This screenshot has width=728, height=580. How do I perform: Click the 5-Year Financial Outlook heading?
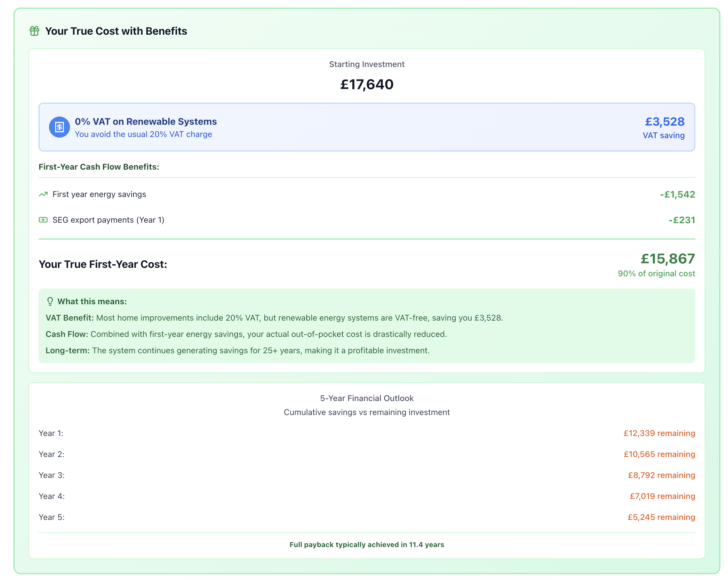point(366,398)
